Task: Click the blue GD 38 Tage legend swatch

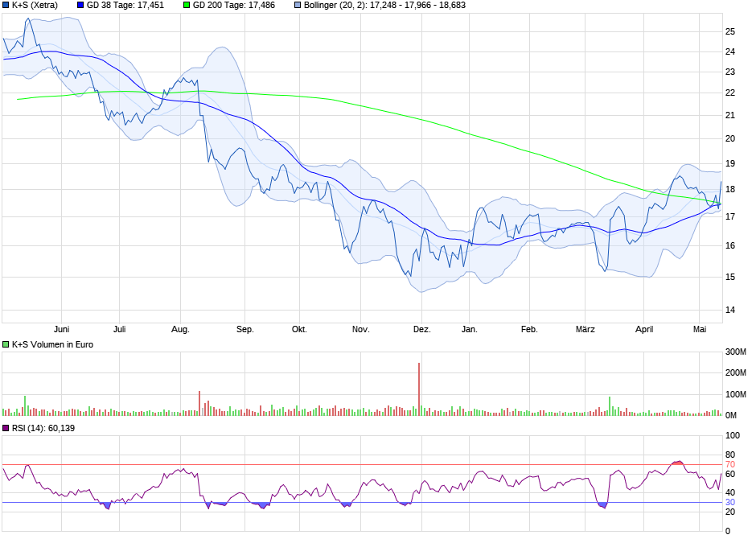Action: click(80, 6)
